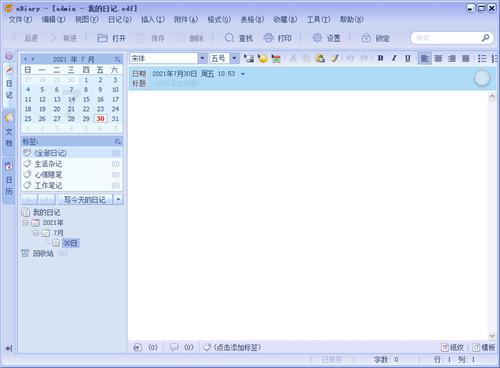Open the font name 宋体 dropdown
Viewport: 500px width, 368px height.
202,58
